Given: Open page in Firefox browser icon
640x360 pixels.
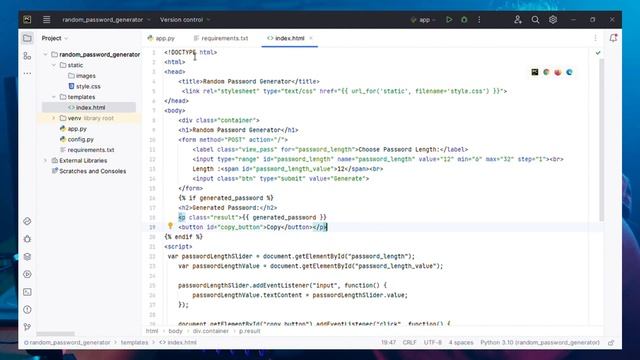Looking at the screenshot, I should [x=558, y=72].
